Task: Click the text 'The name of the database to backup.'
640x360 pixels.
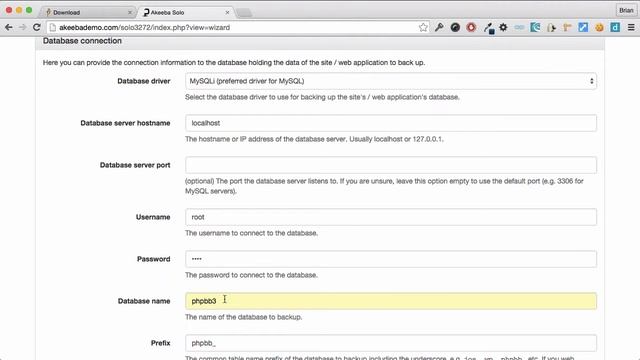Action: (244, 317)
